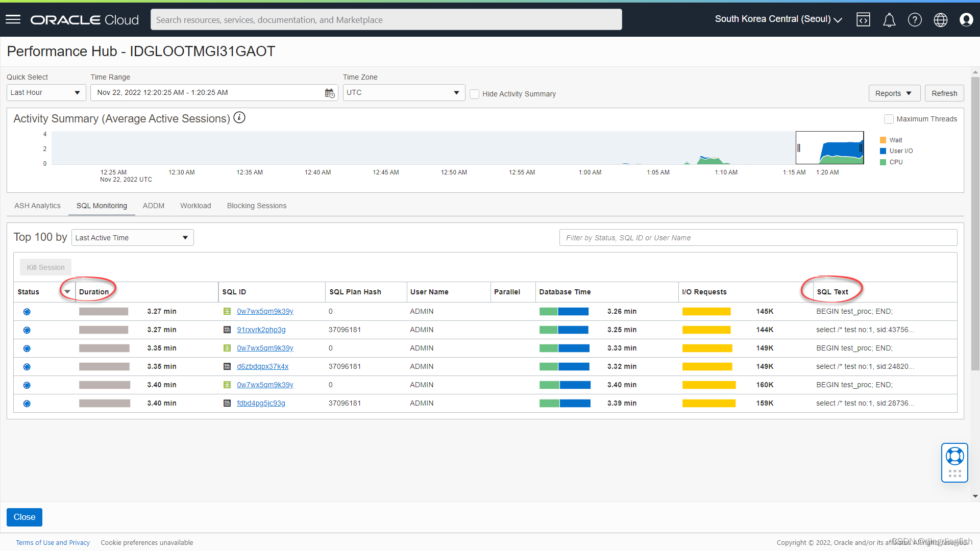Open SQL ID link 91rxvrk2php3g
The image size is (980, 551).
[x=261, y=330]
